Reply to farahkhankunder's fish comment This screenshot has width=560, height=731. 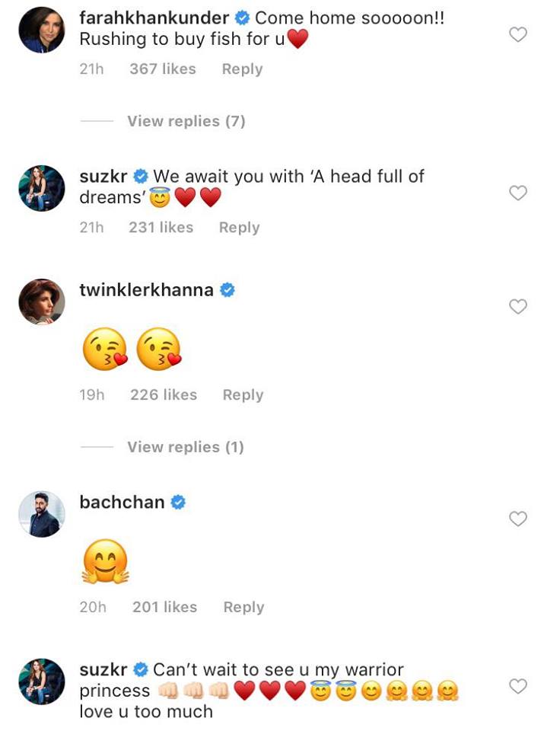coord(242,69)
